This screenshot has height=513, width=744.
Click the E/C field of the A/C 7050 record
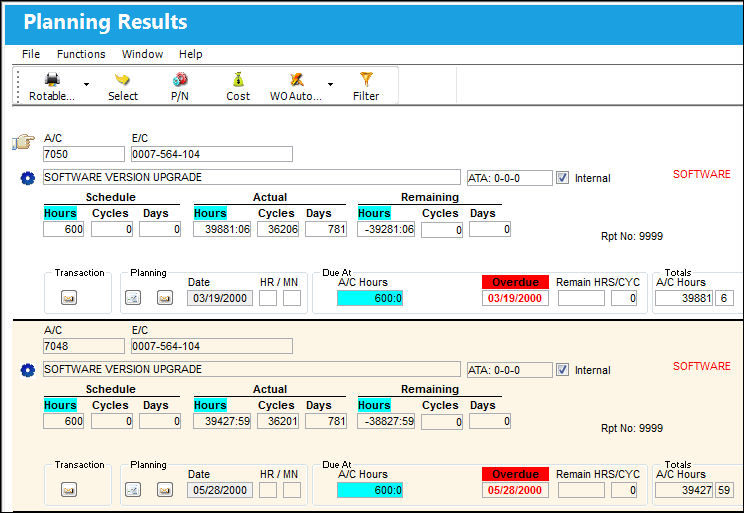click(212, 154)
